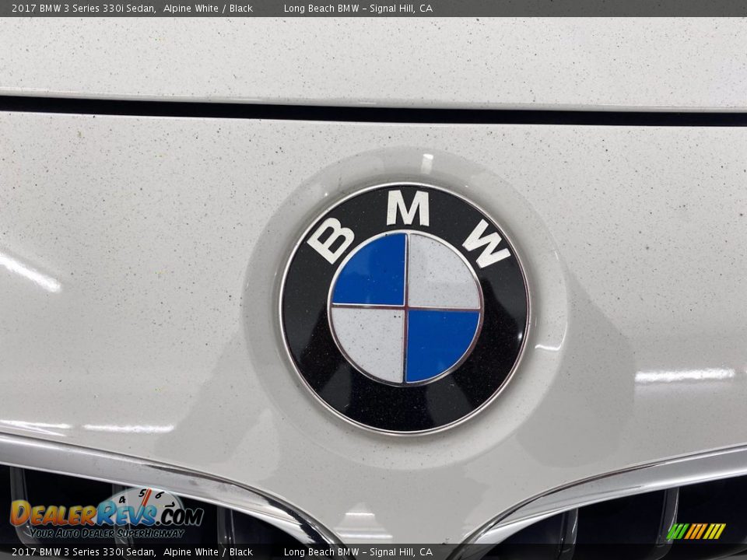Click "2017 BMW 3 Series 330i Sedan" in header
The image size is (747, 560).
(82, 9)
